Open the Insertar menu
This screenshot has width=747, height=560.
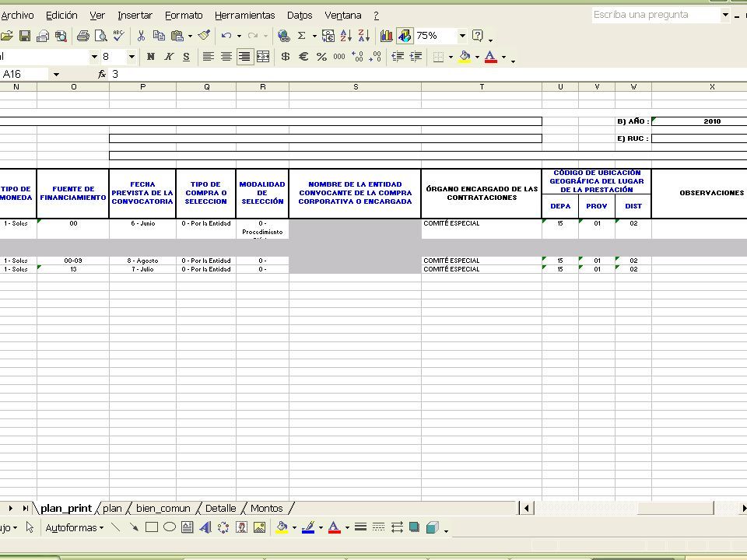pos(135,16)
